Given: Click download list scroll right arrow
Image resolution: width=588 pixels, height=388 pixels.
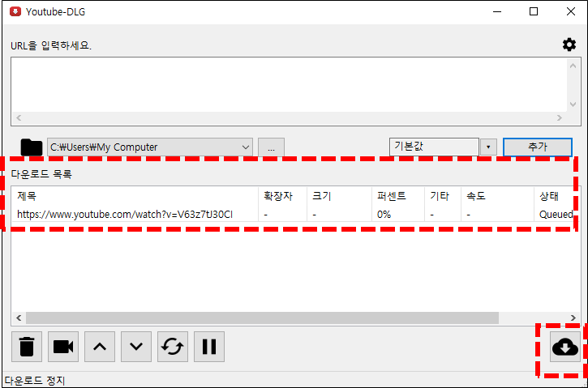Looking at the screenshot, I should 573,318.
